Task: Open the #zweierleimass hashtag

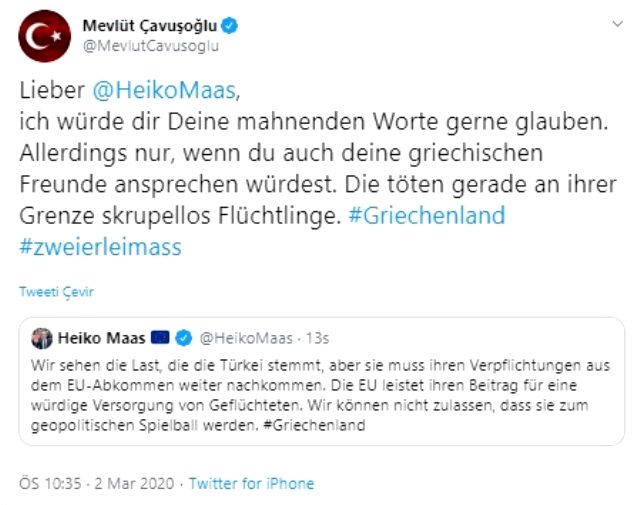Action: coord(100,247)
